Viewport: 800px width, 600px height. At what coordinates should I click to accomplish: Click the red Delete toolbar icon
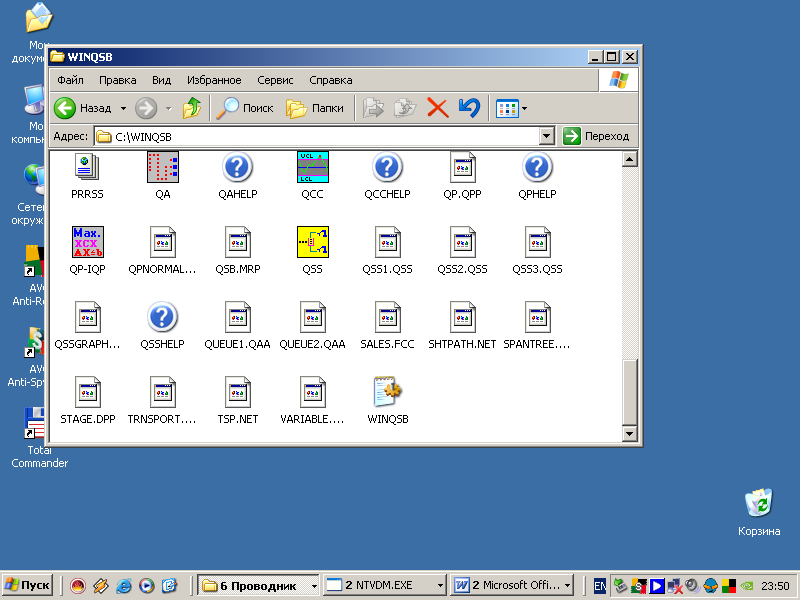coord(437,108)
